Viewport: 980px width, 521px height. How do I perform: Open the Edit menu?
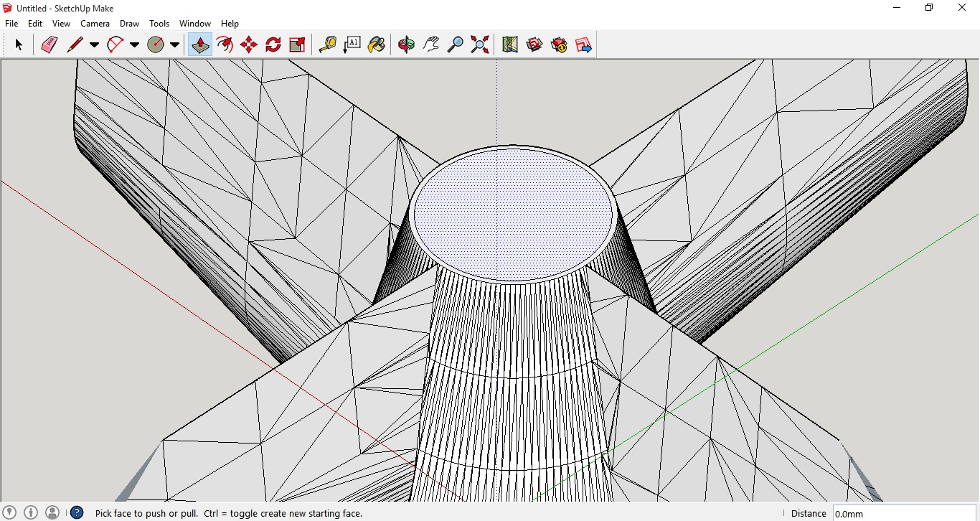tap(35, 24)
